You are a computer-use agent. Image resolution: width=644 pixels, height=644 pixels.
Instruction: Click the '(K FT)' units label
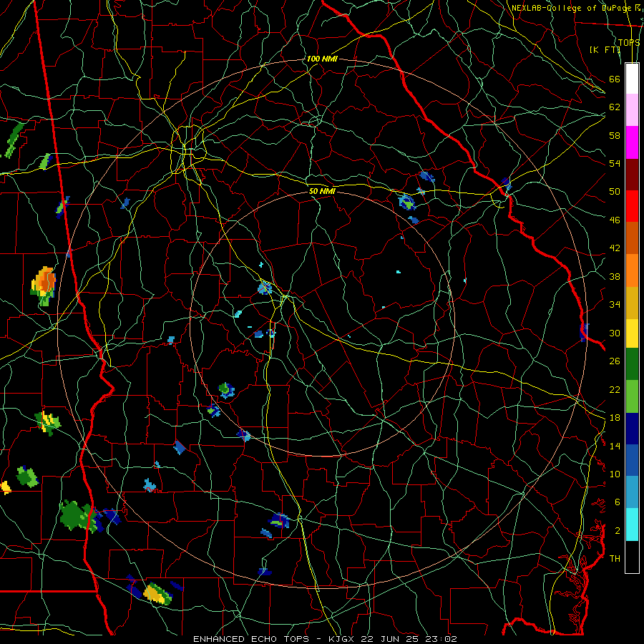(605, 49)
